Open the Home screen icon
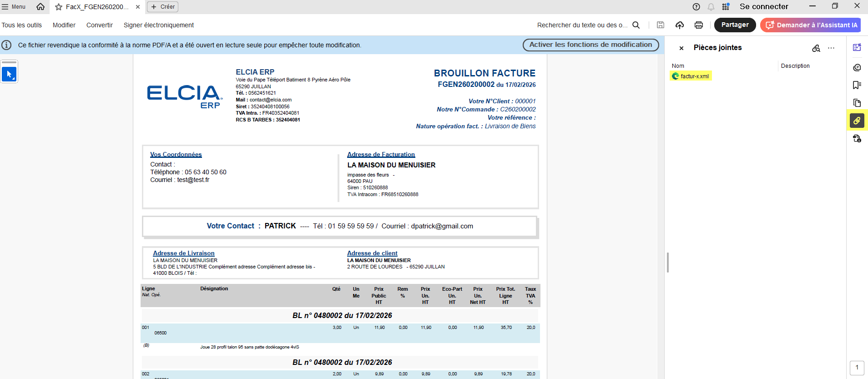The height and width of the screenshot is (379, 868). pyautogui.click(x=40, y=7)
